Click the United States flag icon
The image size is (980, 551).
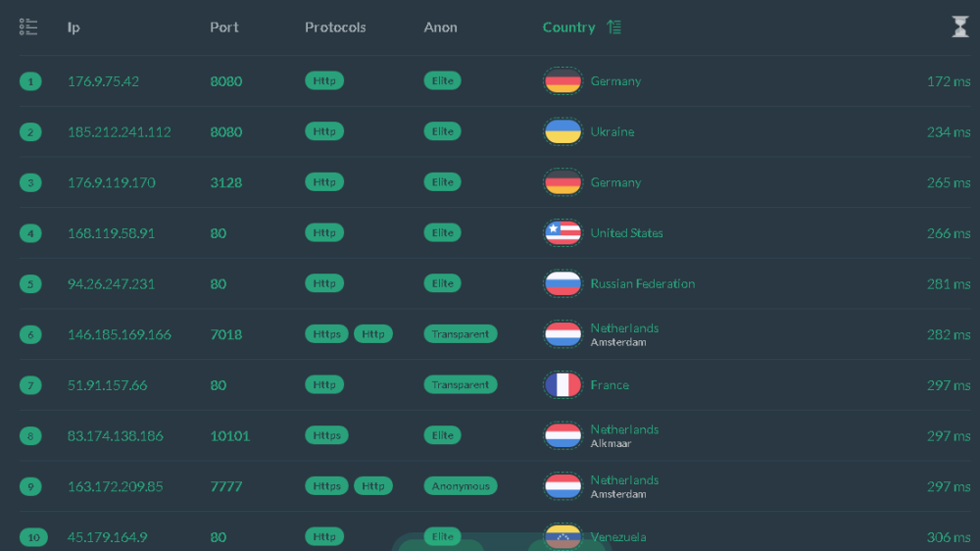pyautogui.click(x=563, y=233)
